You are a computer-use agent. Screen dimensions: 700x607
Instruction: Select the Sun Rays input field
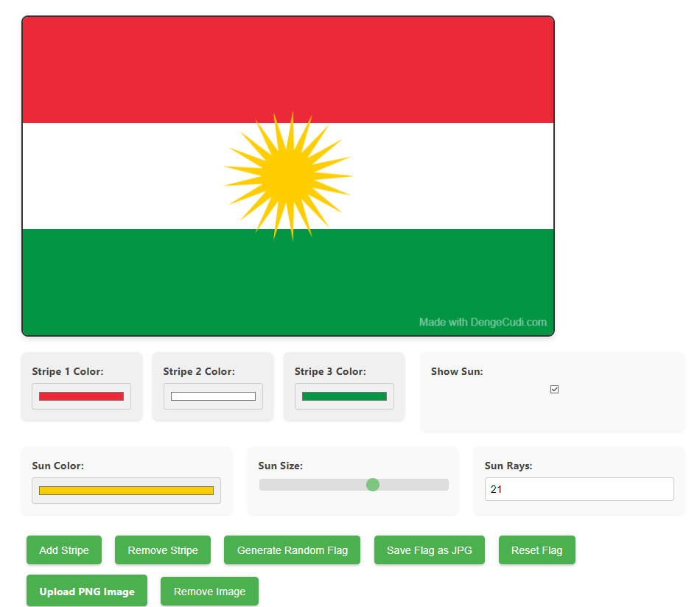(x=579, y=488)
